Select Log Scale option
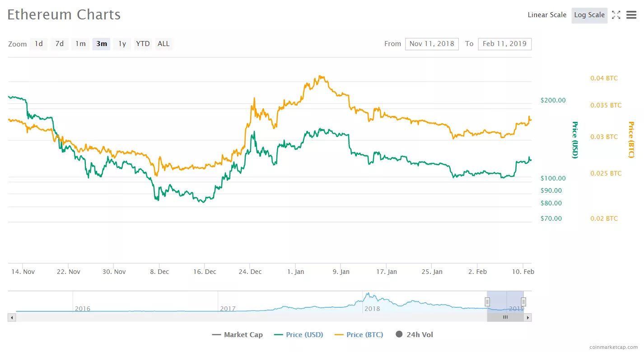The width and height of the screenshot is (644, 352). click(x=589, y=15)
